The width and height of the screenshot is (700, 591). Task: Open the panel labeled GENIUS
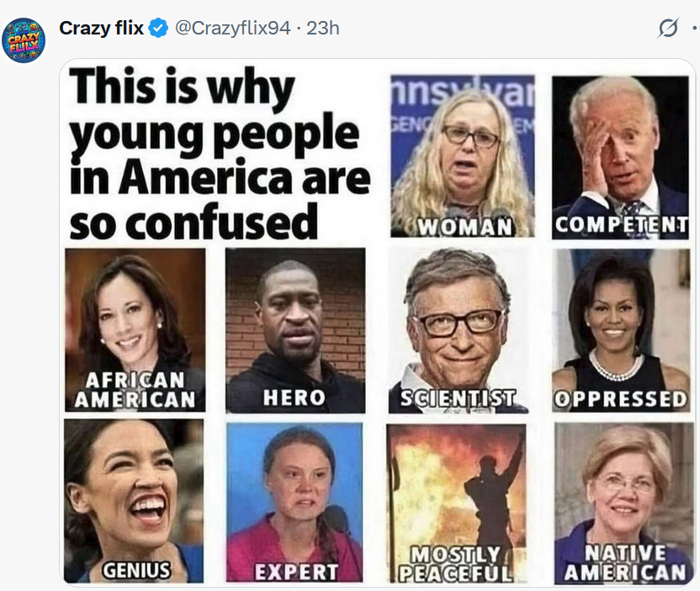tap(134, 502)
